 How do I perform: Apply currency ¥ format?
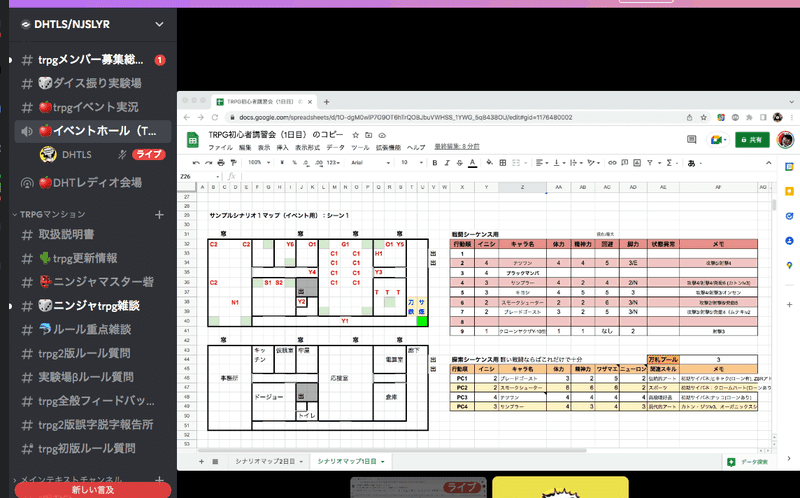[x=282, y=163]
